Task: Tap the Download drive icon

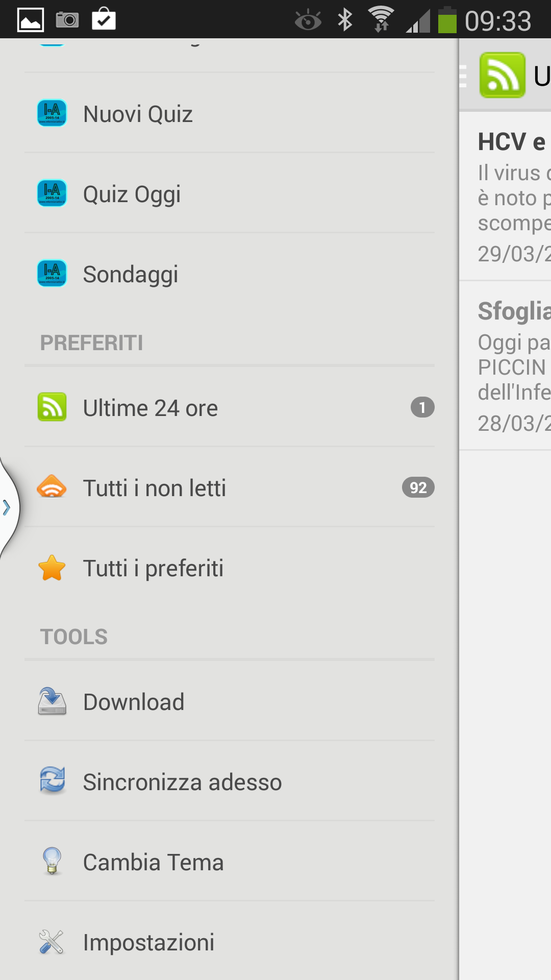Action: tap(52, 701)
